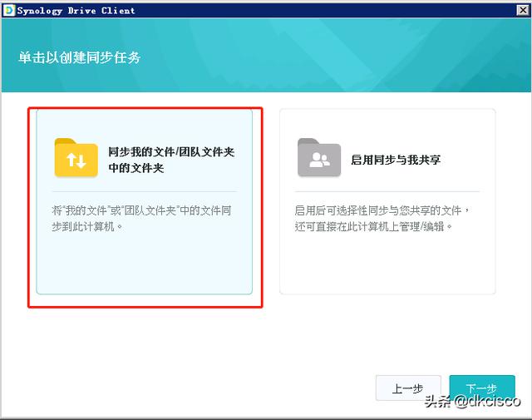
Task: Click the window title Synology Drive Client
Action: [76, 11]
